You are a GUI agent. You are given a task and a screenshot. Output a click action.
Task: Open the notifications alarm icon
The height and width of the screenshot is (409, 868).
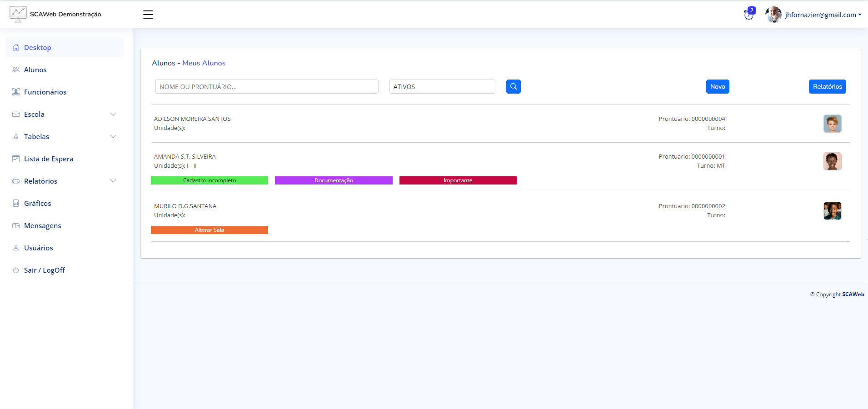[748, 15]
